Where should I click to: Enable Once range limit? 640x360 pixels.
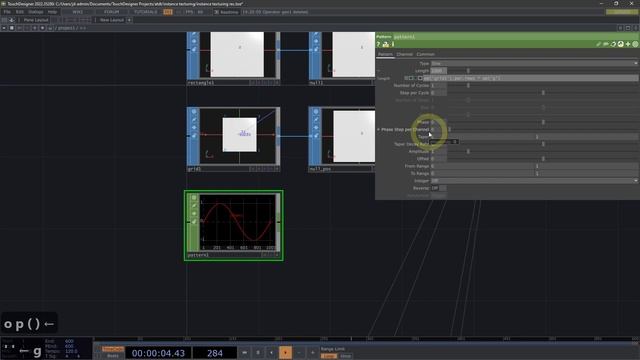tap(346, 356)
